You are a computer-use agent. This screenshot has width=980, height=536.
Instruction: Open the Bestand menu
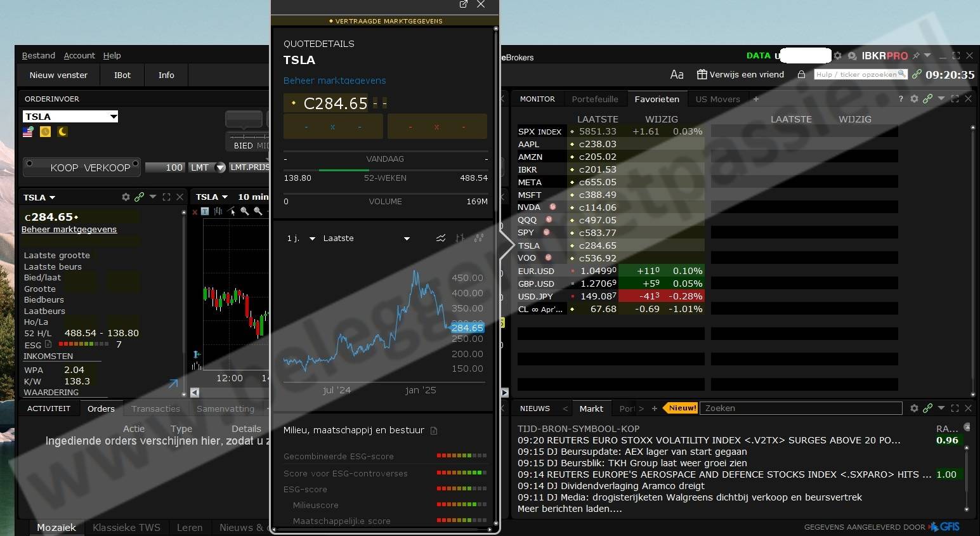pos(38,56)
